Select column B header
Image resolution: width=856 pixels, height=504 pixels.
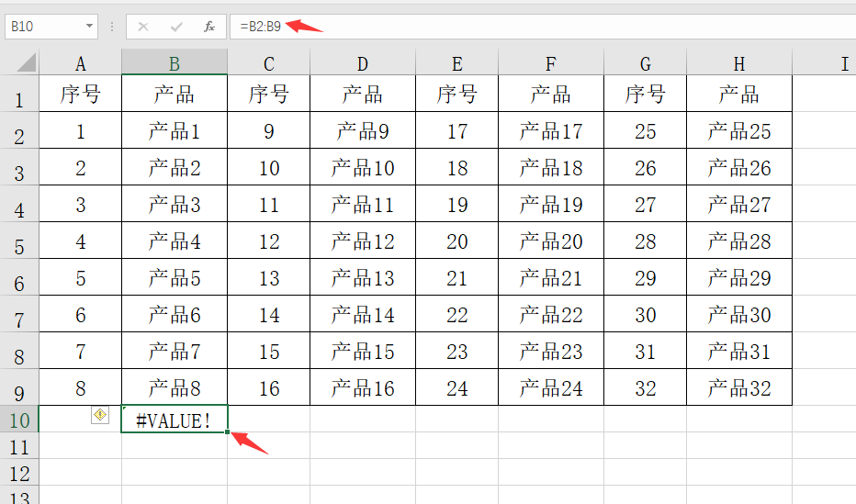175,62
